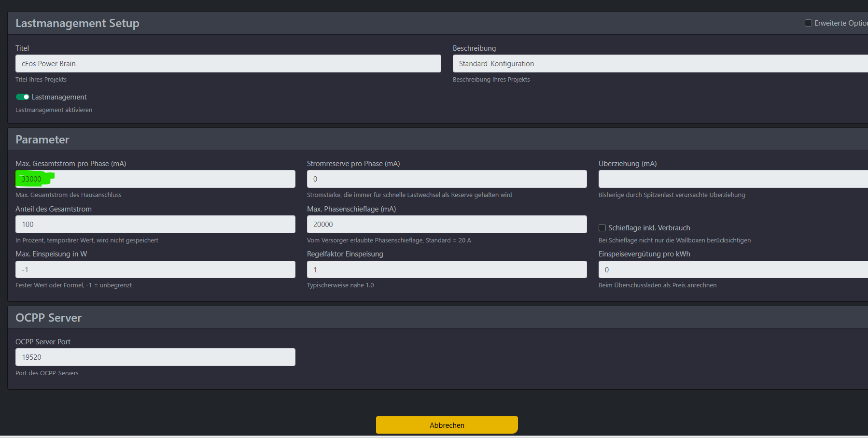Focus the empty Überziehung (mA) field
Viewport: 868px width, 438px height.
732,179
